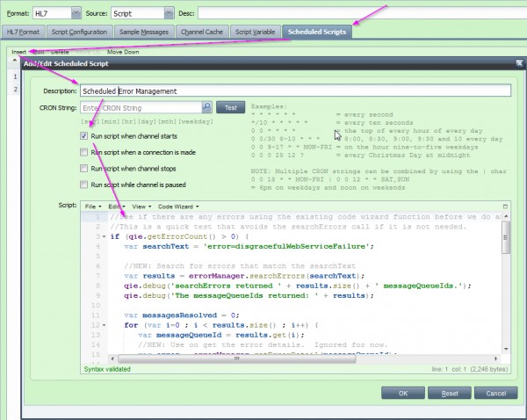This screenshot has width=527, height=420.
Task: Switch to the Script Configuration tab
Action: tap(79, 32)
